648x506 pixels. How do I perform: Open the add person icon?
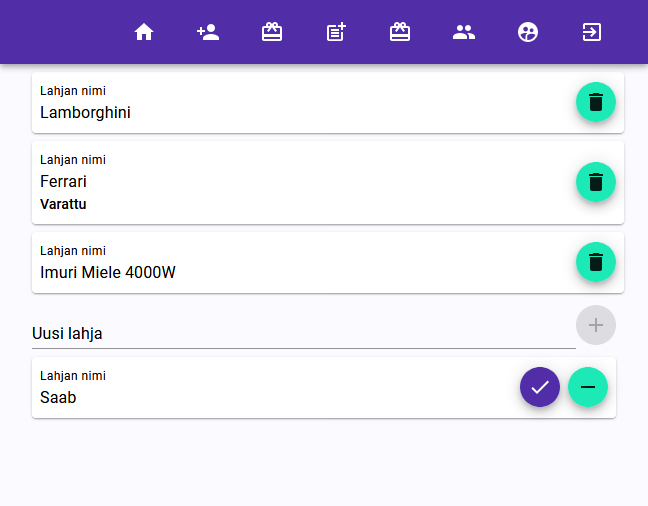(208, 32)
